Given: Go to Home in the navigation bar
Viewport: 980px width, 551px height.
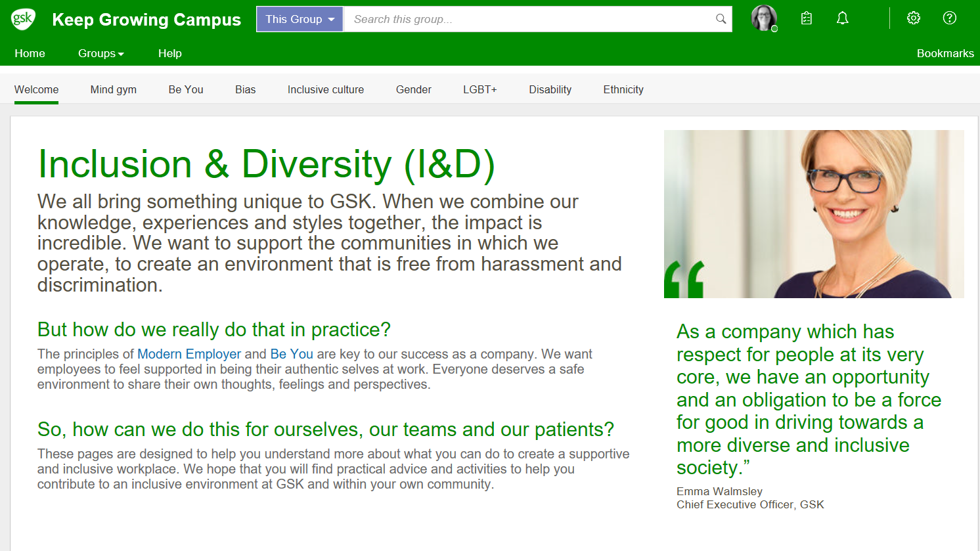Looking at the screenshot, I should (x=30, y=53).
